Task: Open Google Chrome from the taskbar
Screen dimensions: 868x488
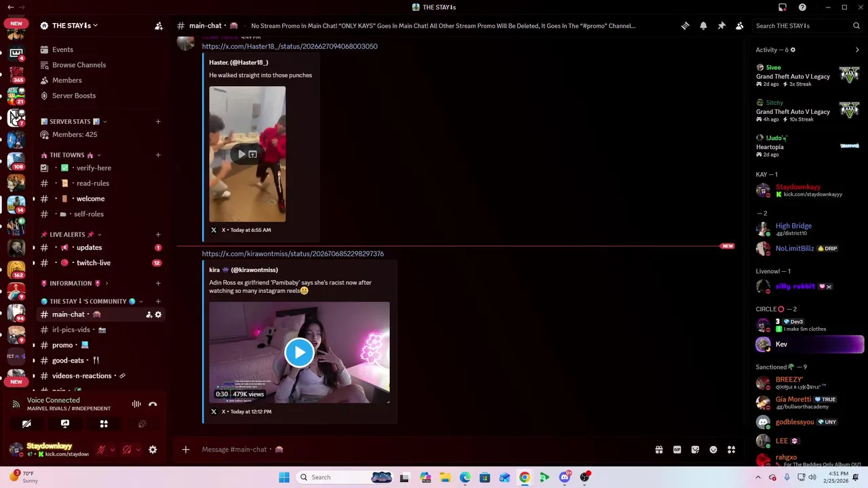Action: pos(524,477)
